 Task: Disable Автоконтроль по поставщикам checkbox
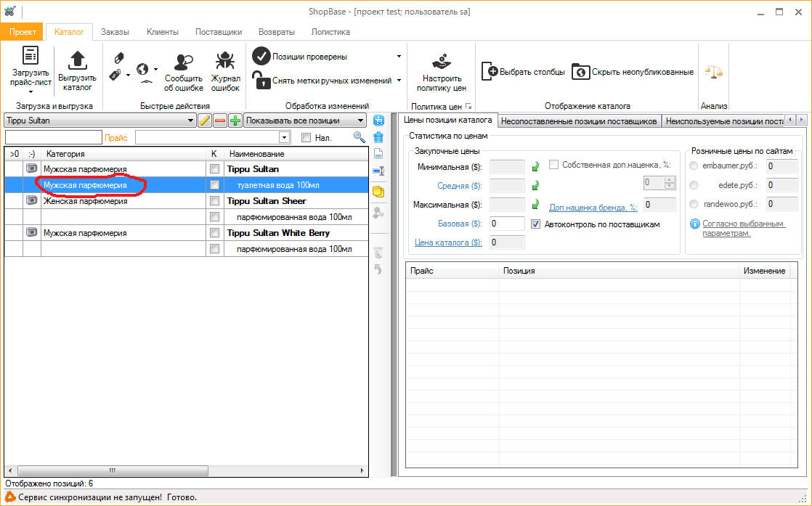click(x=536, y=224)
